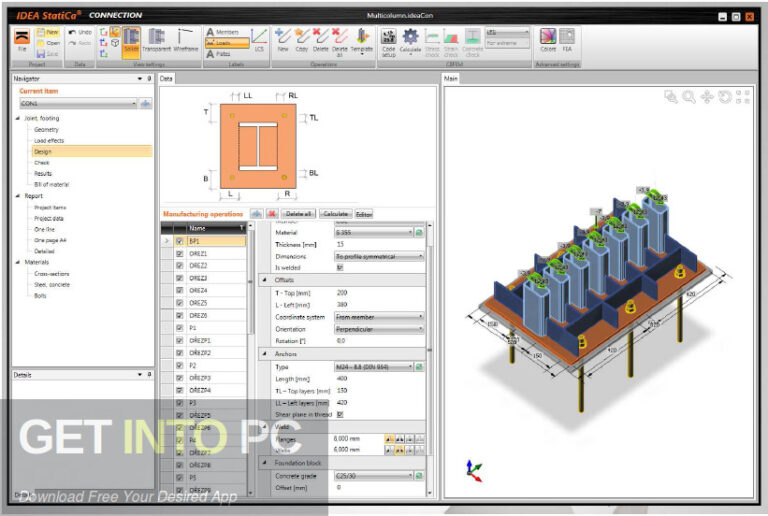Click the Editor button

click(363, 214)
